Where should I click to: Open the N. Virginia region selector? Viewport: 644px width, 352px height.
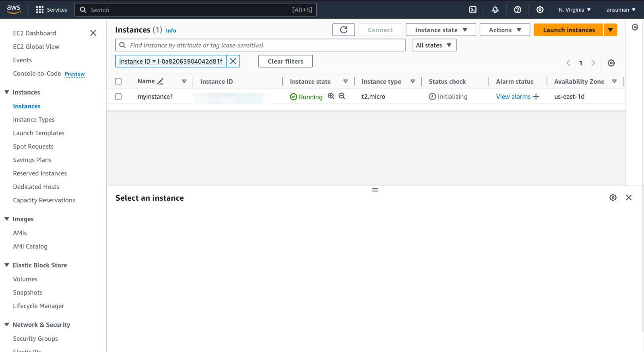574,10
